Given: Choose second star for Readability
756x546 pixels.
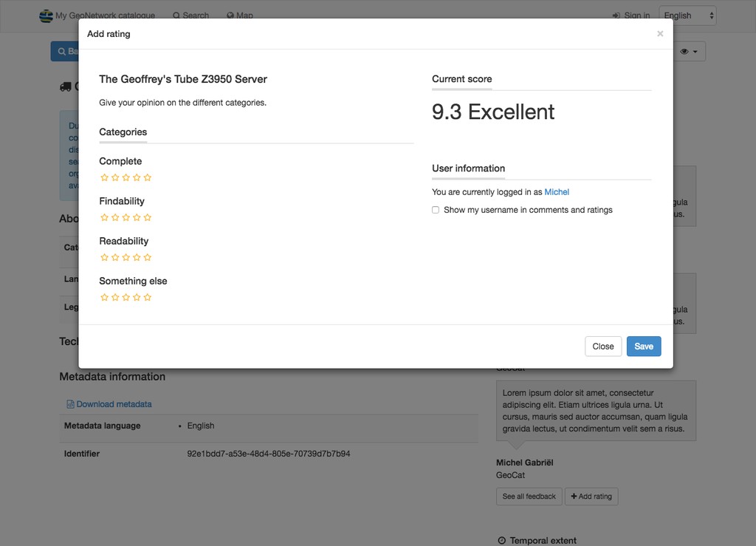Looking at the screenshot, I should pos(115,258).
